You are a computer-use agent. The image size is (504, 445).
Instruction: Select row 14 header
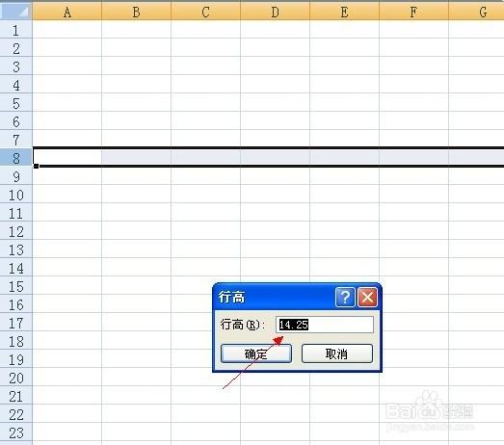tap(16, 268)
